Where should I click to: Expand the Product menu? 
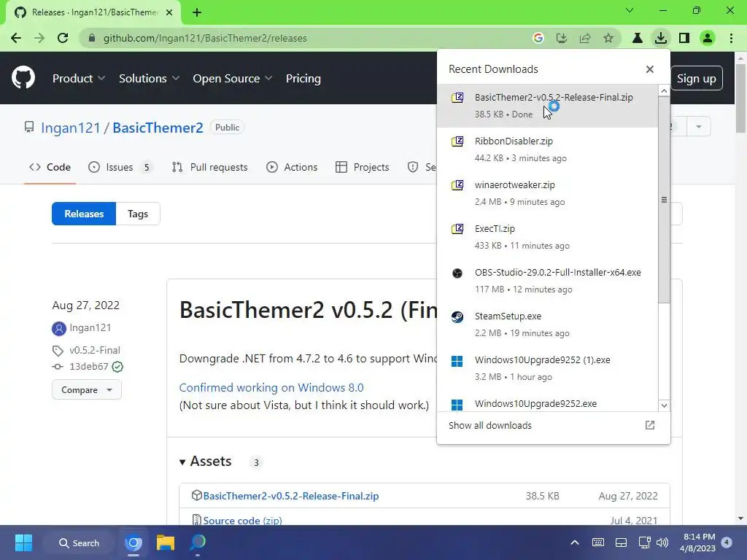point(79,79)
